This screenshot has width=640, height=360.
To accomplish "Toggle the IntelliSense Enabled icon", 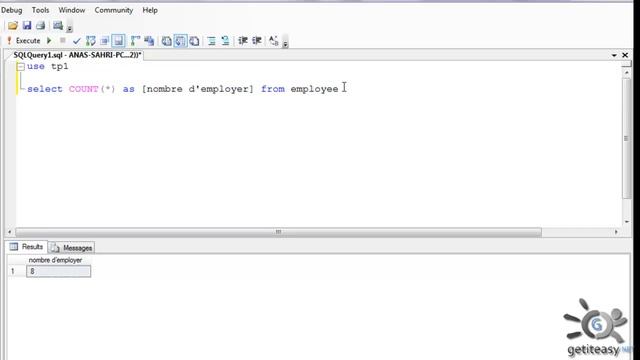I will (x=118, y=41).
